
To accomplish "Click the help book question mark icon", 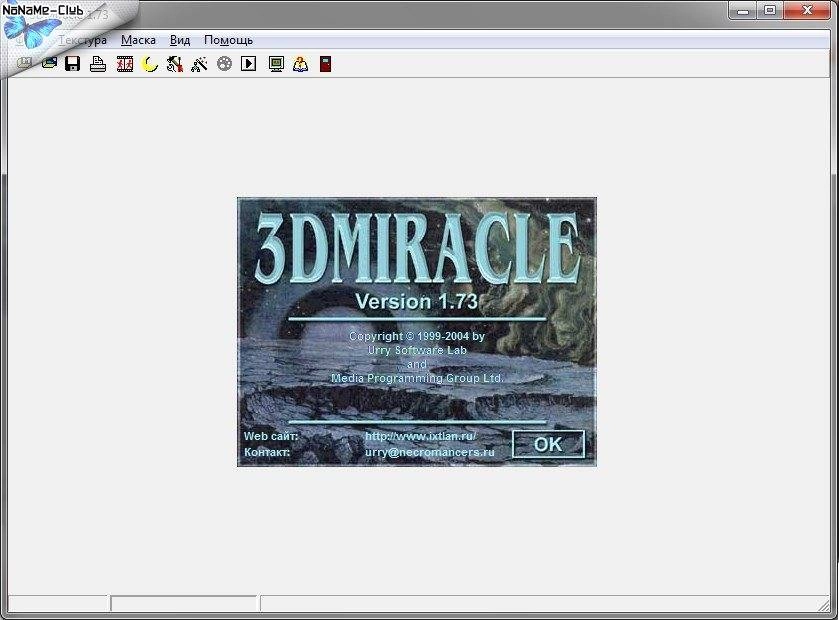I will coord(301,64).
